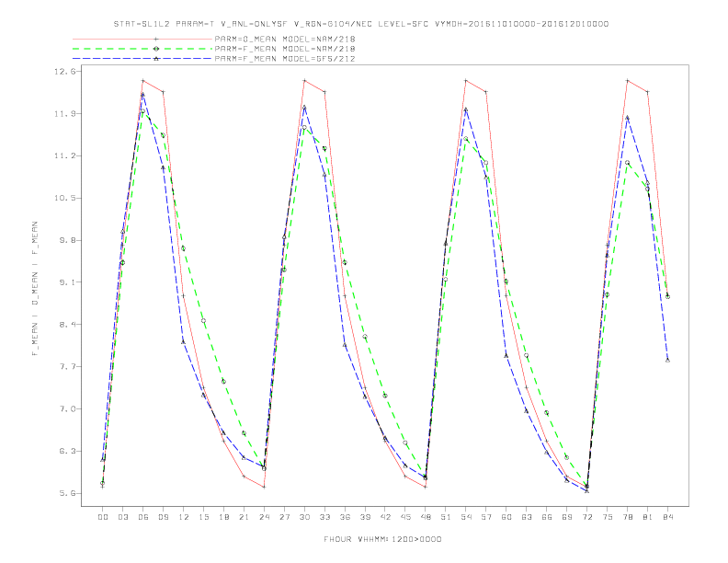This screenshot has height=563, width=728.
Task: Click y-axis tick label 6.3
Action: [67, 452]
